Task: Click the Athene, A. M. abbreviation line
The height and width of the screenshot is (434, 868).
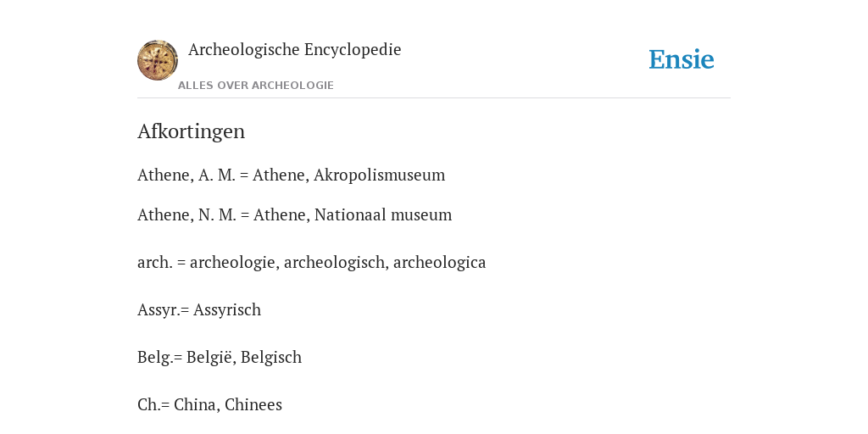Action: click(292, 175)
